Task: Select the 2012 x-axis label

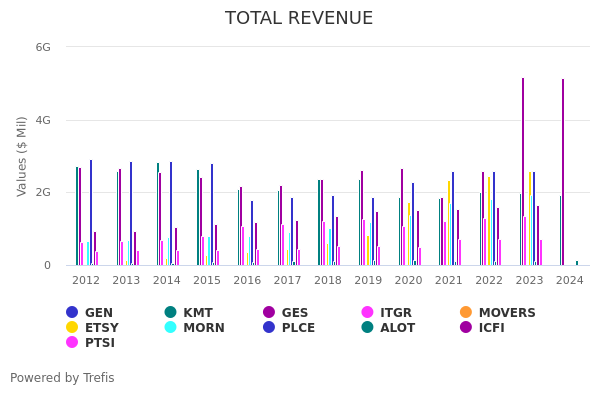Action: point(86,281)
